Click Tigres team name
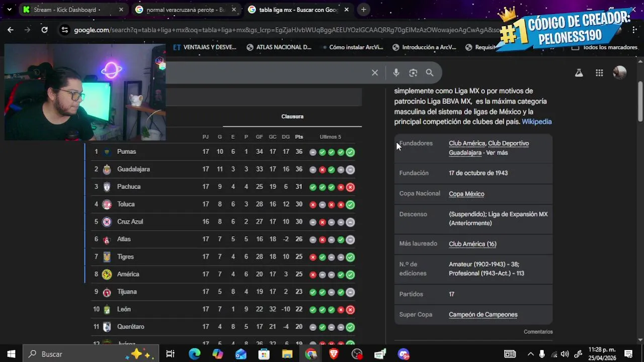Screen dimensions: 644x362 coord(125,257)
